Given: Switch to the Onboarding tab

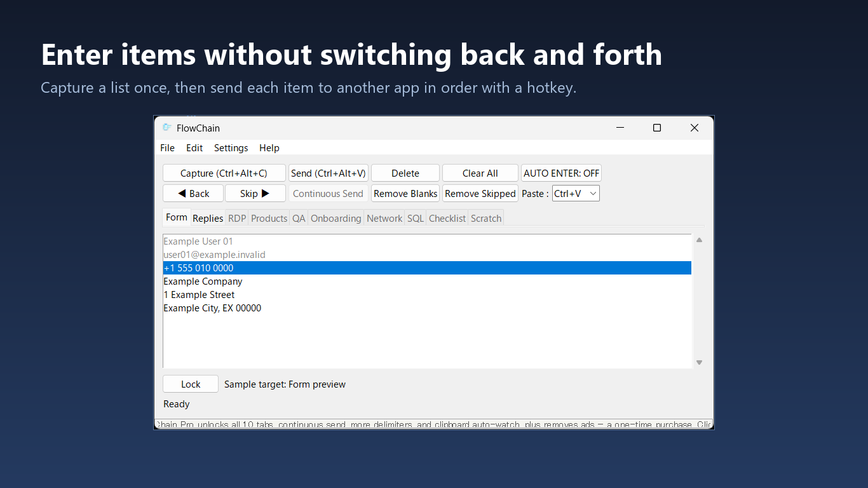Looking at the screenshot, I should click(x=336, y=219).
